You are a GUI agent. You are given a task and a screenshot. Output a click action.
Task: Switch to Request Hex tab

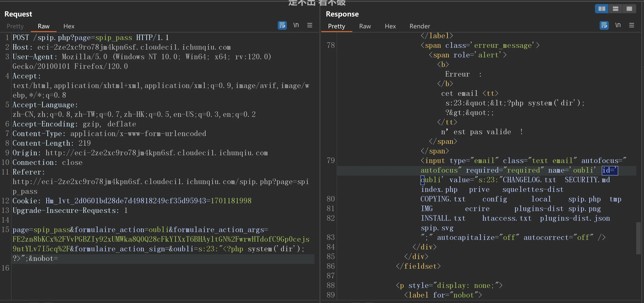[69, 26]
